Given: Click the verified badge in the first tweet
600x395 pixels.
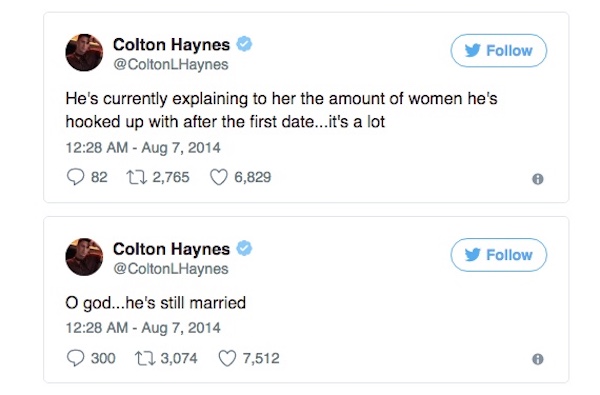Looking at the screenshot, I should [x=244, y=44].
